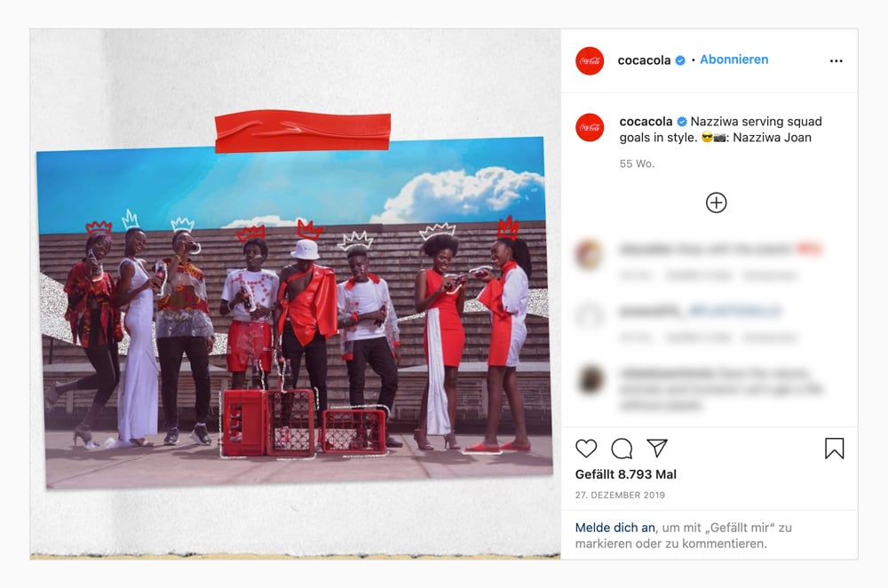Click the Abonnieren follow link
Screen dimensions: 888x588
(734, 60)
